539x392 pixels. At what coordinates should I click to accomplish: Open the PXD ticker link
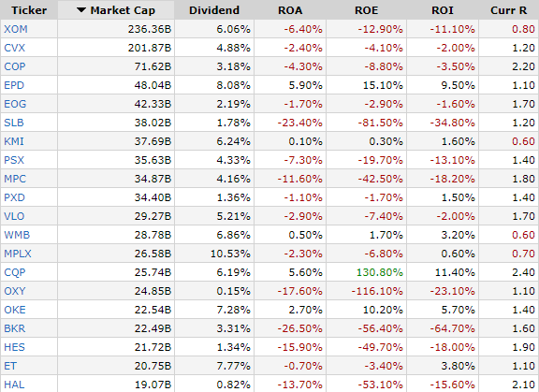pos(14,197)
